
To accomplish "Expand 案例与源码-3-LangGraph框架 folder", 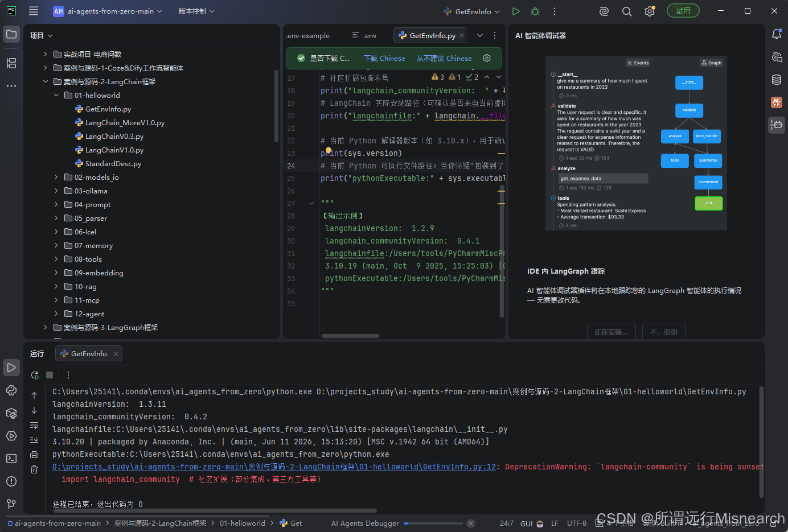I will click(46, 327).
